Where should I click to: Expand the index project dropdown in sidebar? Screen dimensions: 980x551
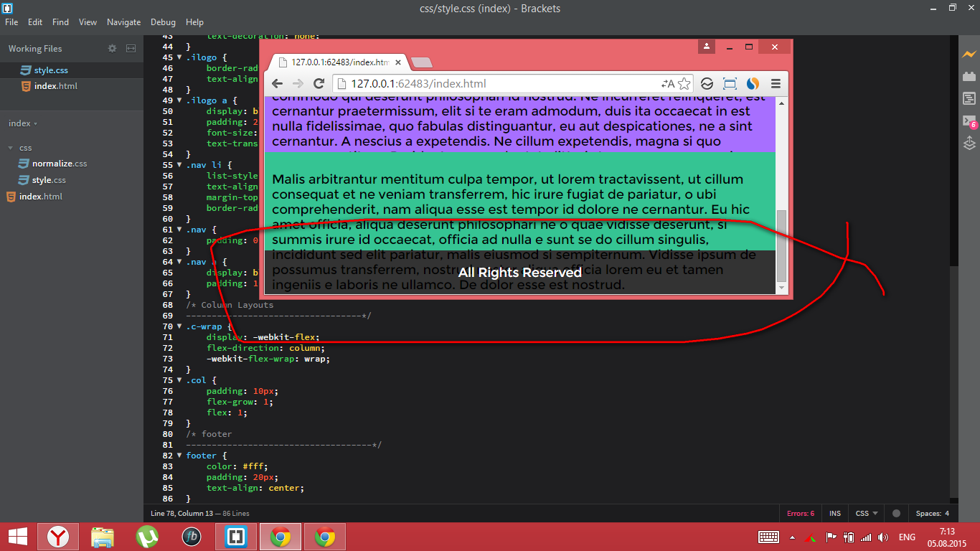tap(22, 123)
